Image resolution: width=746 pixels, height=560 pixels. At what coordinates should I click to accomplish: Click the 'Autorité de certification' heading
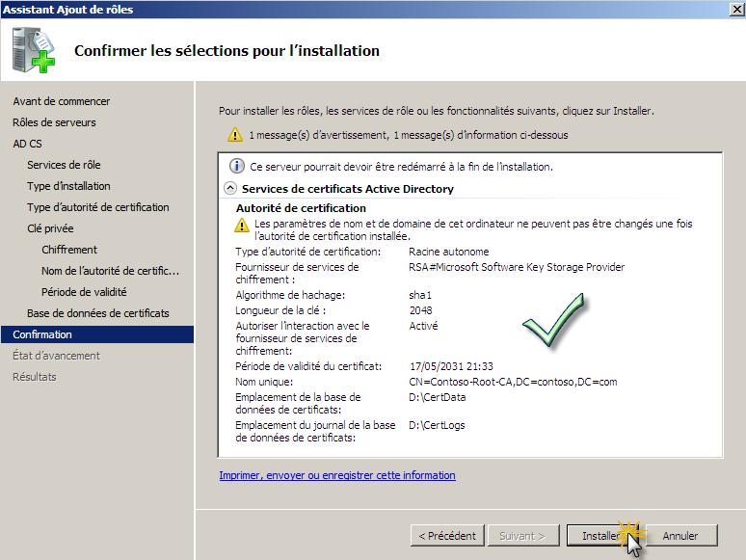301,208
